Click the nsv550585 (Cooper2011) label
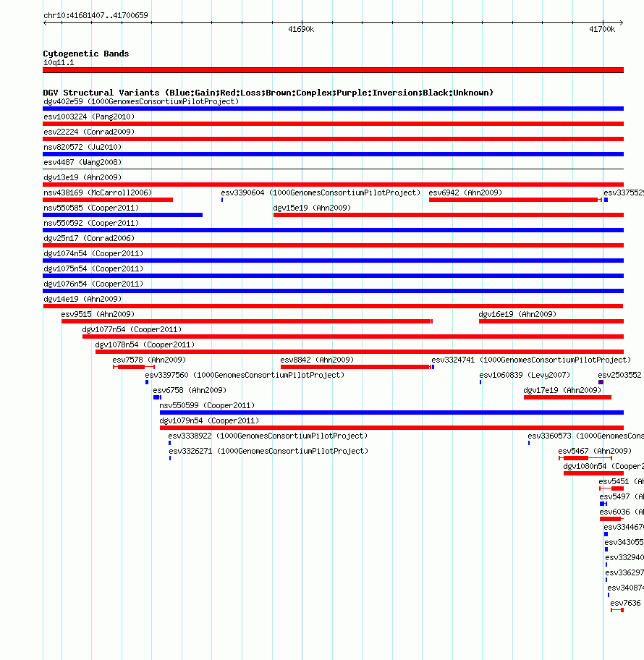Image resolution: width=644 pixels, height=660 pixels. point(91,208)
